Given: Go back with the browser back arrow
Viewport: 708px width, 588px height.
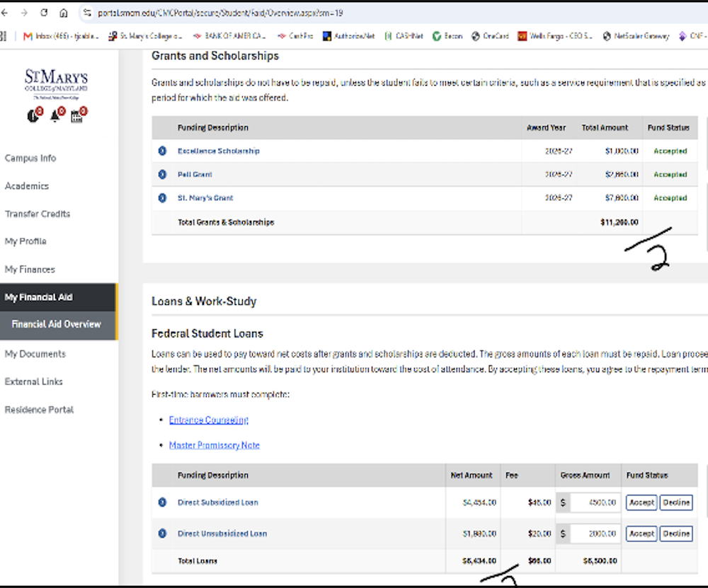Looking at the screenshot, I should [4, 13].
